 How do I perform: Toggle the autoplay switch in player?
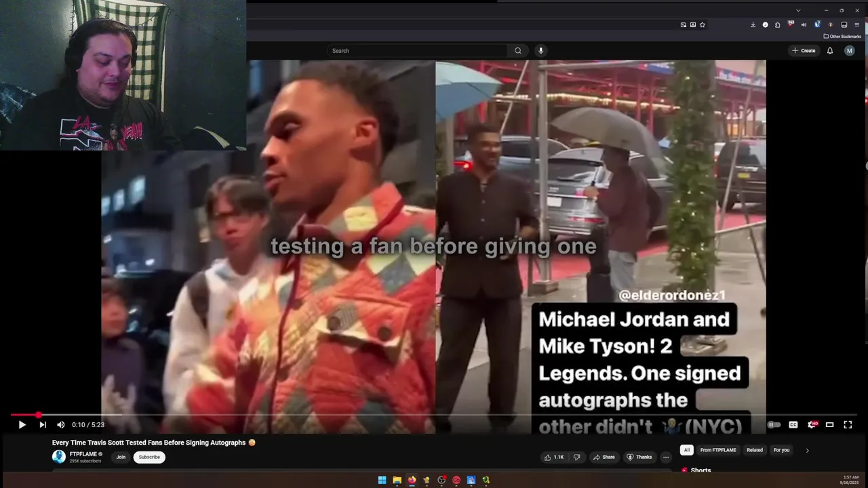pyautogui.click(x=774, y=425)
